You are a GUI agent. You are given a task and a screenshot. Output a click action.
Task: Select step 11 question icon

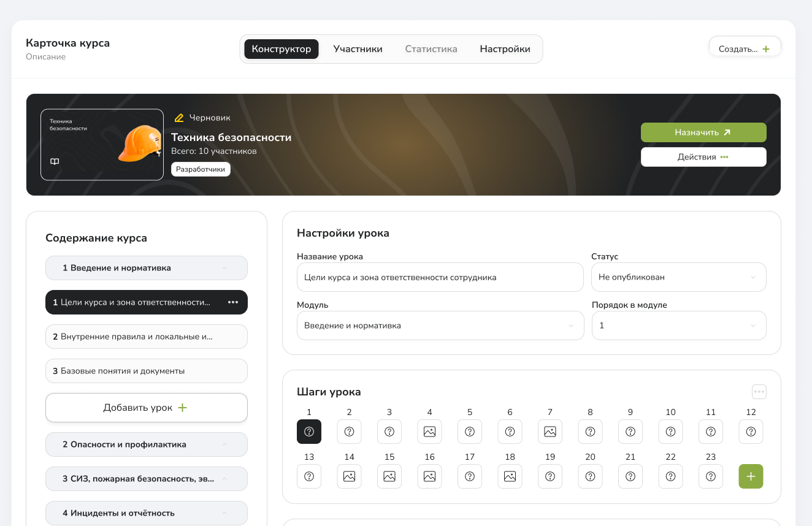click(711, 432)
